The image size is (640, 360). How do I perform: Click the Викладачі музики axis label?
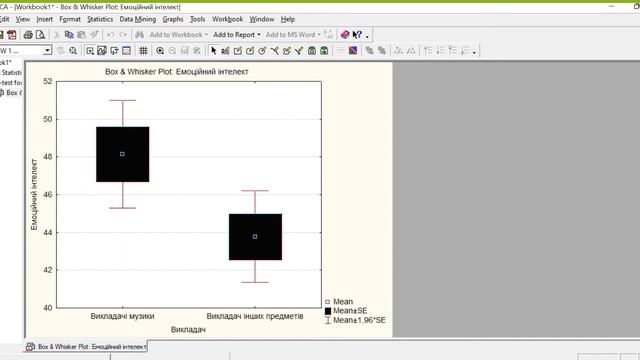coord(122,316)
